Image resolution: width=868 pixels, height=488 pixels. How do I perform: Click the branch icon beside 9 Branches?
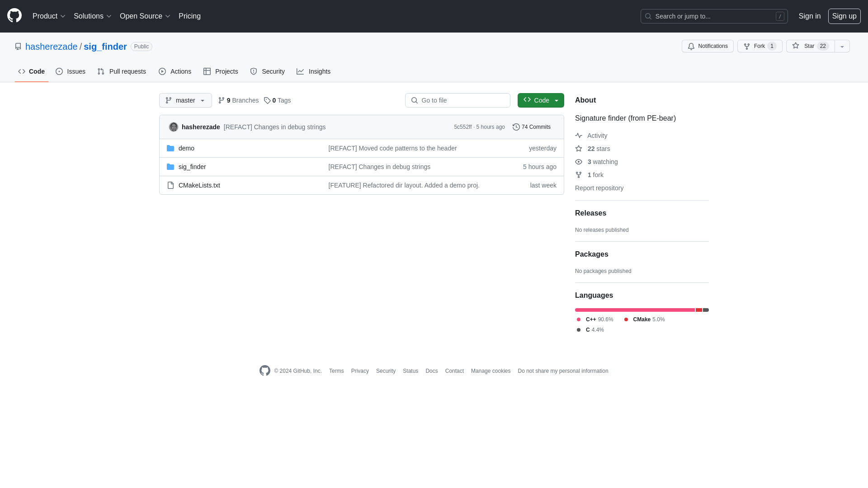point(222,100)
